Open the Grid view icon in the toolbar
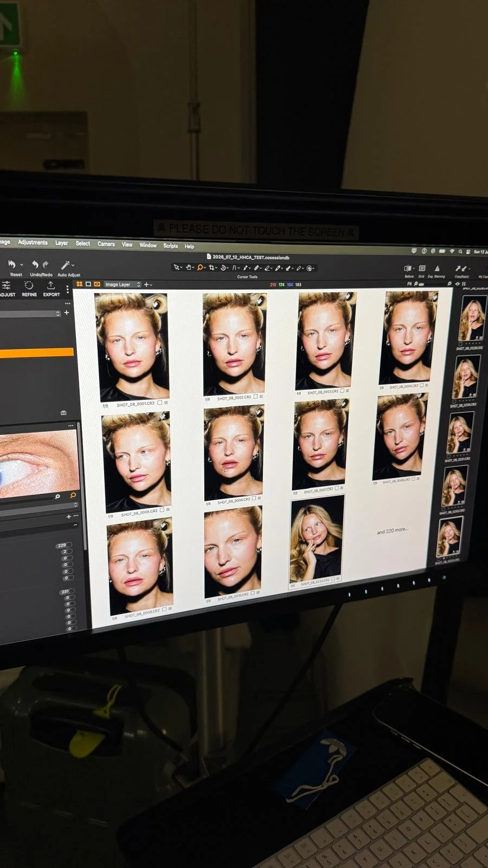The image size is (488, 868). click(x=422, y=269)
